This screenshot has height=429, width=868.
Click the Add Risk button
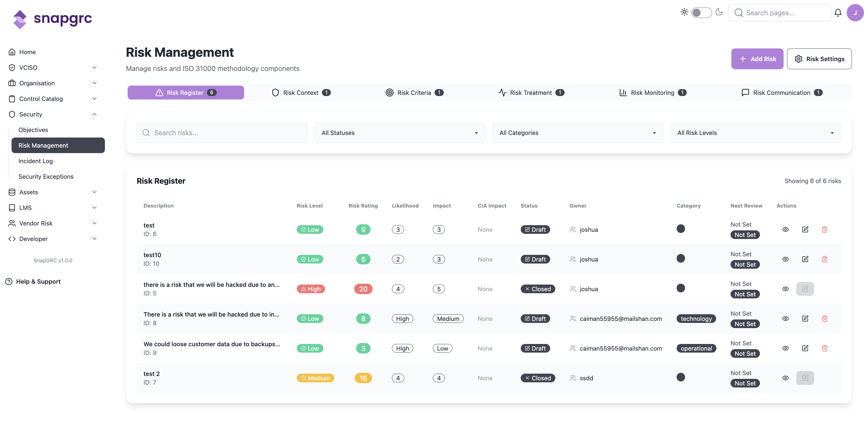tap(757, 59)
